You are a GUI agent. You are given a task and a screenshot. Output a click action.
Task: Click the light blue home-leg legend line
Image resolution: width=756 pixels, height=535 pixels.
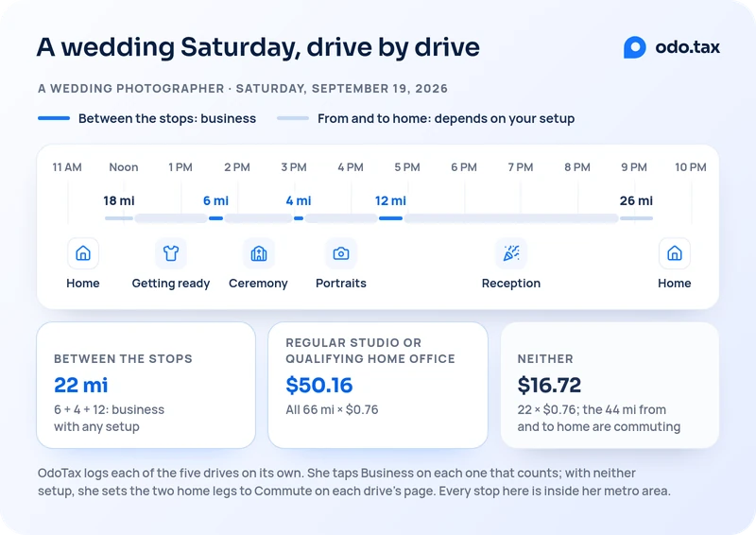tap(293, 118)
